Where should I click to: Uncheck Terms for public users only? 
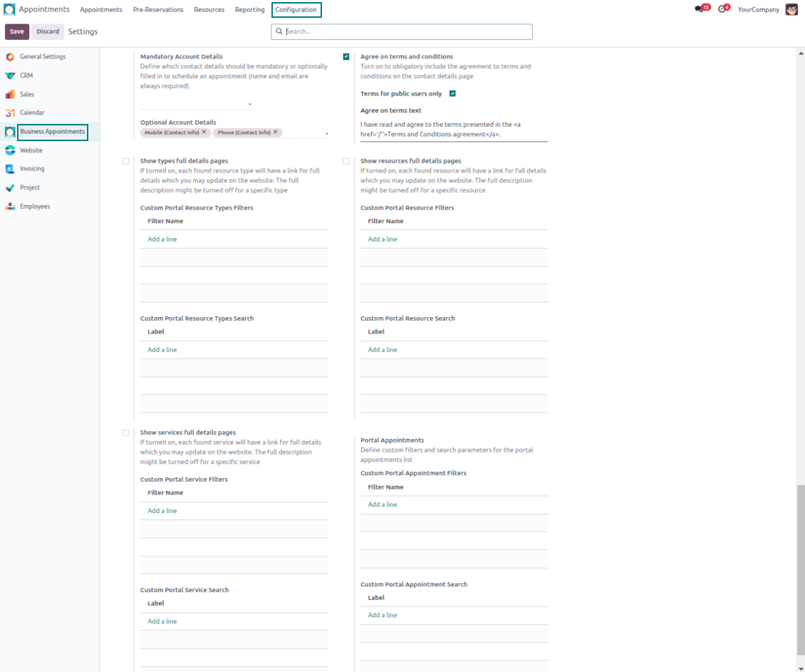(452, 93)
